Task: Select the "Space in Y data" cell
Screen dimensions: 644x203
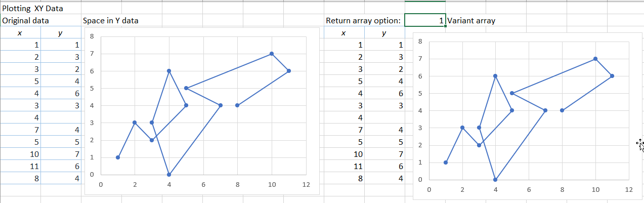Action: pos(111,21)
